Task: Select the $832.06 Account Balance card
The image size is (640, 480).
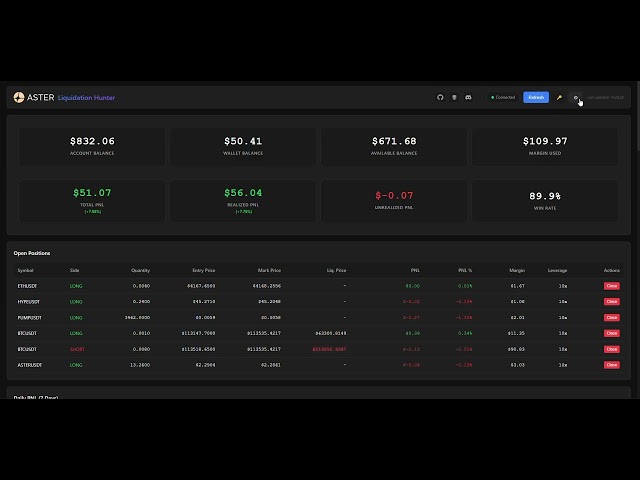Action: (x=92, y=146)
